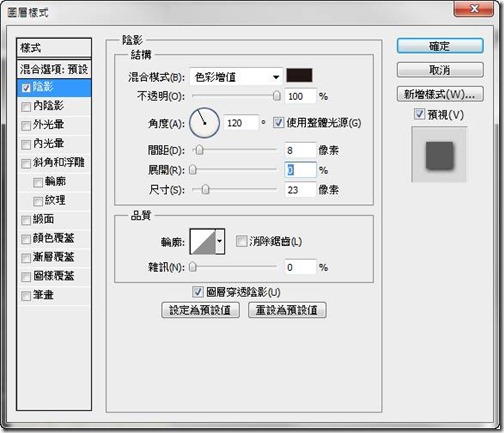Click the 雜訊 noise slider handle
The width and height of the screenshot is (504, 433).
pos(193,267)
